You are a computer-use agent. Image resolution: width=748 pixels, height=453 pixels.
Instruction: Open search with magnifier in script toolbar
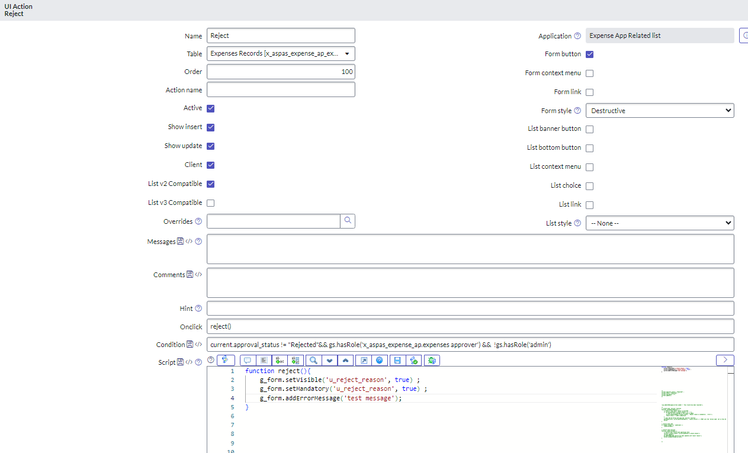pyautogui.click(x=313, y=360)
